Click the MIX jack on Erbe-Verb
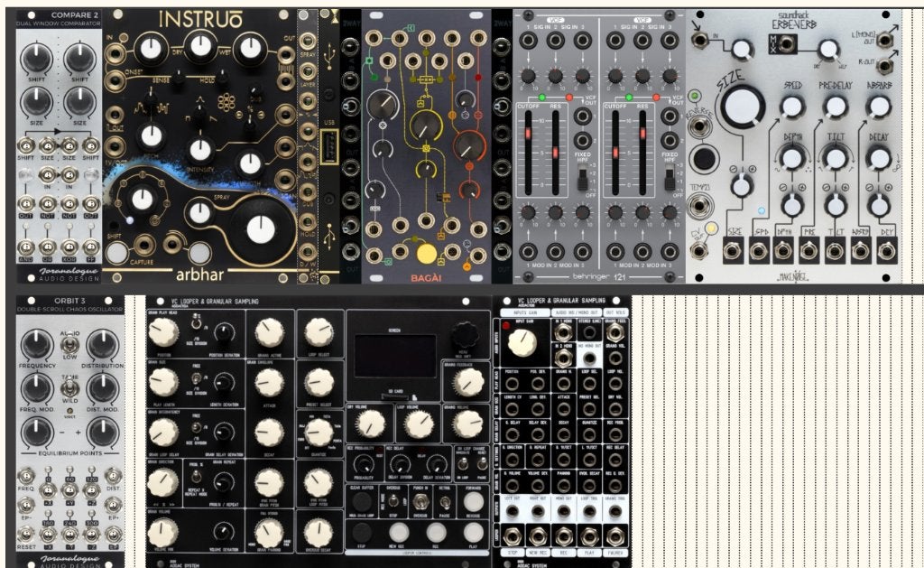924x568 pixels. [x=787, y=44]
